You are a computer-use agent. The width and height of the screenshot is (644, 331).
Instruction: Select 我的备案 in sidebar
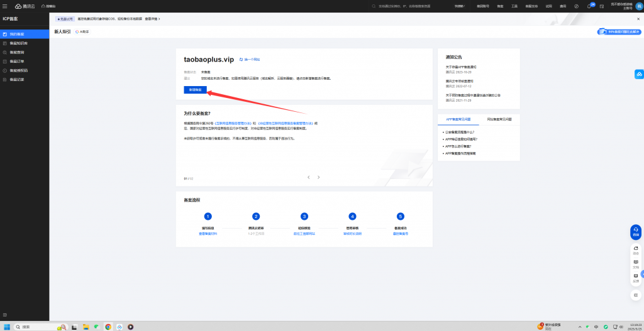pos(25,34)
